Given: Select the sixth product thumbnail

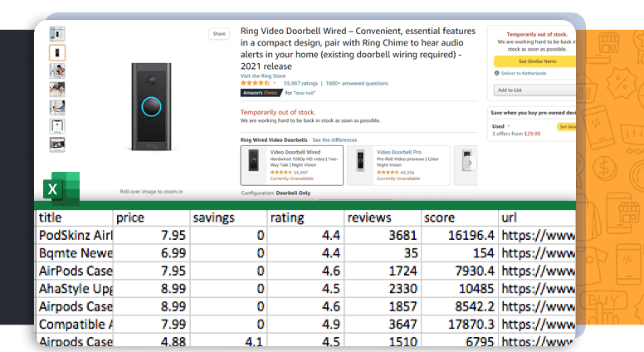Looking at the screenshot, I should point(57,126).
